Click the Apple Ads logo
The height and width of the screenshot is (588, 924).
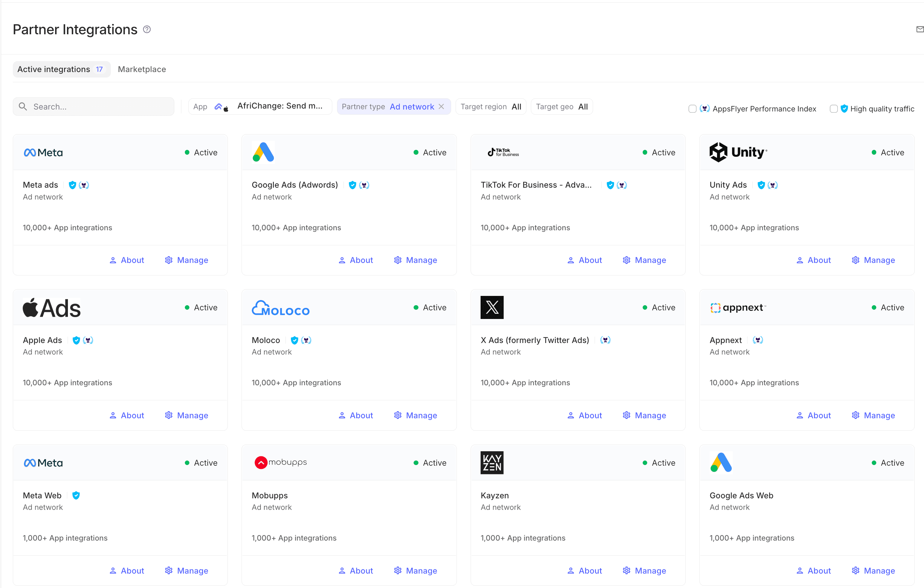click(x=52, y=308)
